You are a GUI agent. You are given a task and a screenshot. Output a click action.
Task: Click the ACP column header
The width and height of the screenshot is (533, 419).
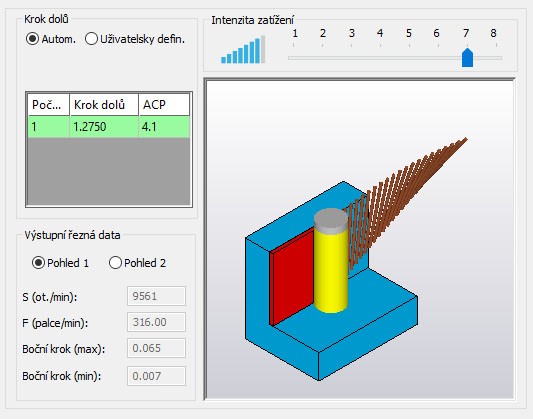[164, 105]
